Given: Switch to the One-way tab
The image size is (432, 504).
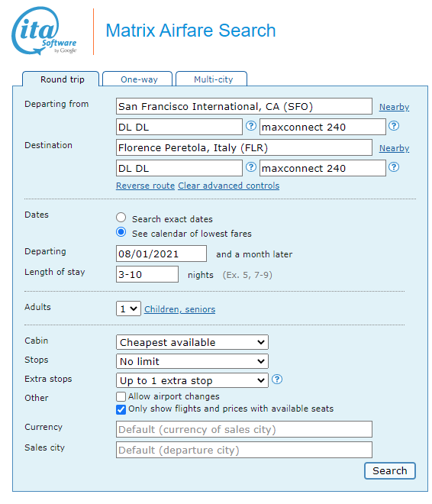Looking at the screenshot, I should 138,79.
